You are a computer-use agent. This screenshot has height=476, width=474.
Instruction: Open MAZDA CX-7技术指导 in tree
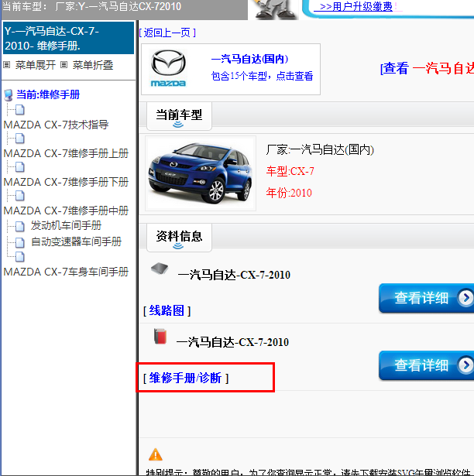pos(57,125)
